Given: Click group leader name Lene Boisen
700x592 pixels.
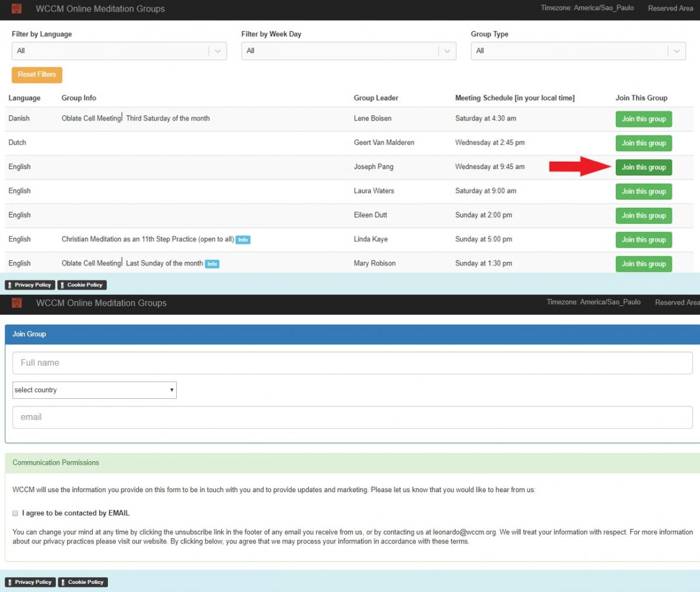Looking at the screenshot, I should (x=373, y=119).
